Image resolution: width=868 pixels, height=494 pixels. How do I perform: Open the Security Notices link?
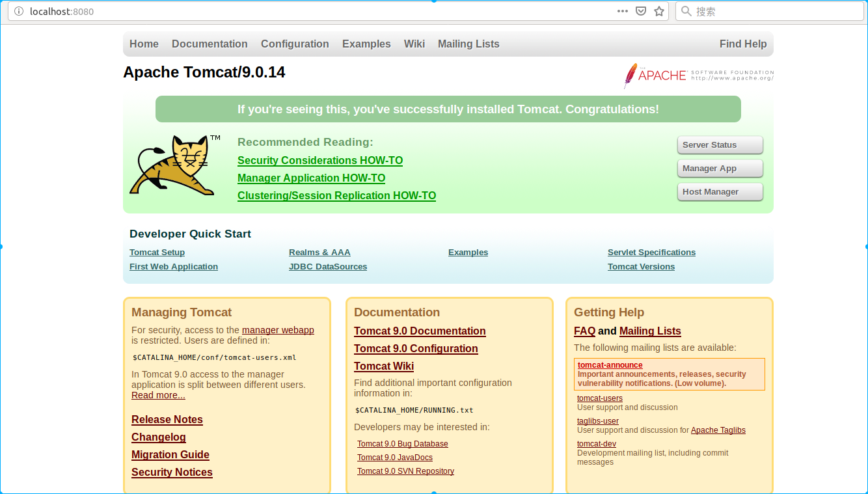pos(172,472)
